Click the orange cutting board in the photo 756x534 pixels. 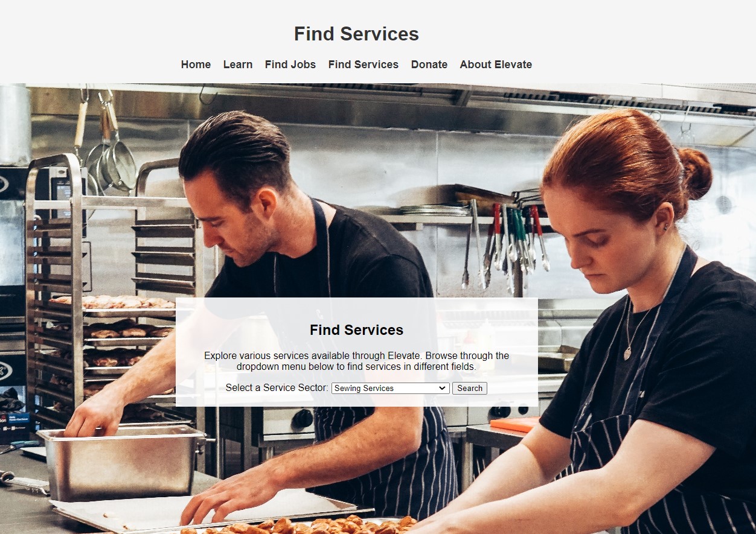[514, 425]
